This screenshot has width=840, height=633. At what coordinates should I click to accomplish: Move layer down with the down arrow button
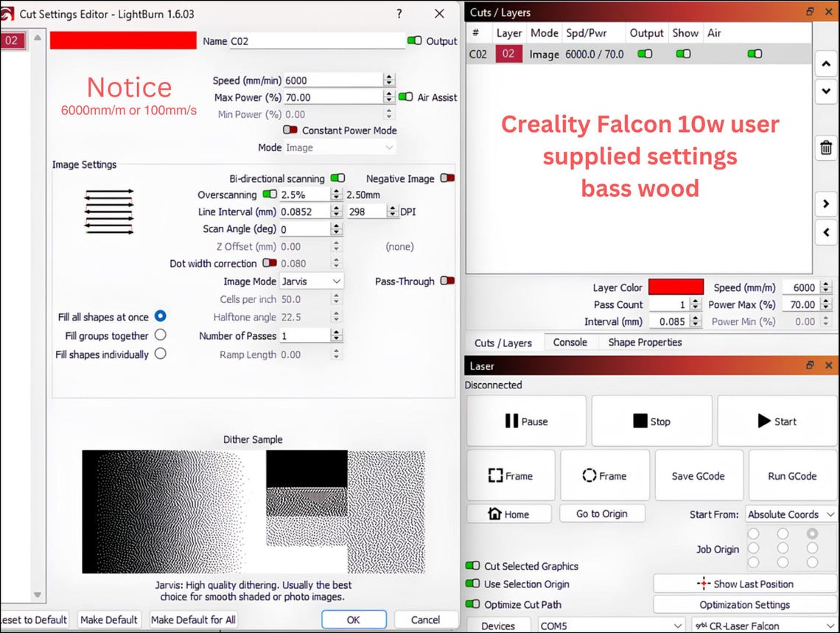coord(826,91)
